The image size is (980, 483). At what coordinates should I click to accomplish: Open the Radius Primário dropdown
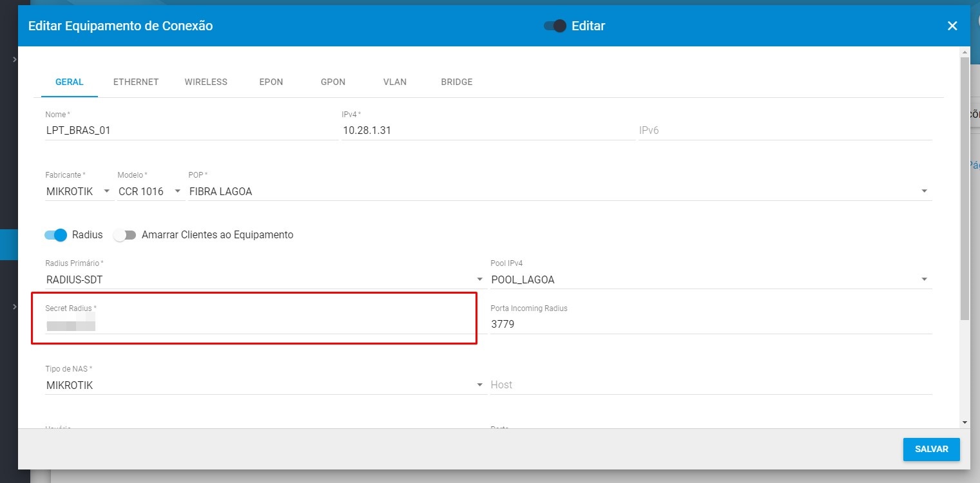point(265,279)
